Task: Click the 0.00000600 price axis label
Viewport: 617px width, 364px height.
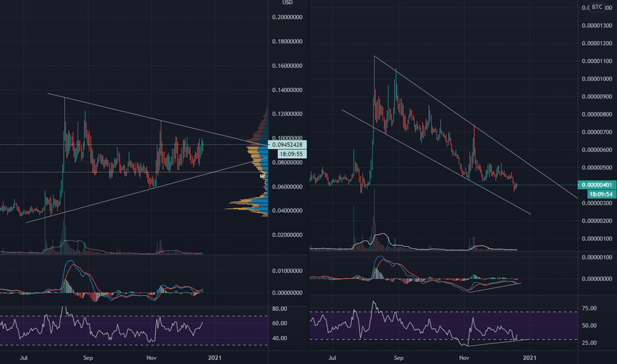Action: pos(597,150)
